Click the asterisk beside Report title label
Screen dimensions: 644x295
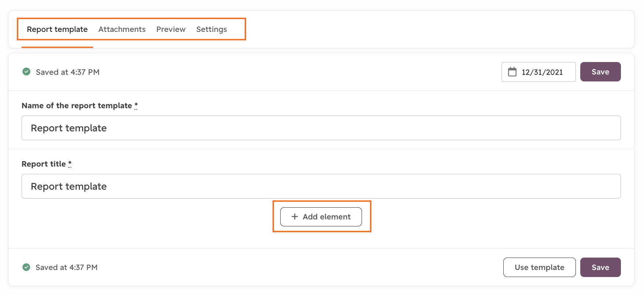[x=70, y=164]
